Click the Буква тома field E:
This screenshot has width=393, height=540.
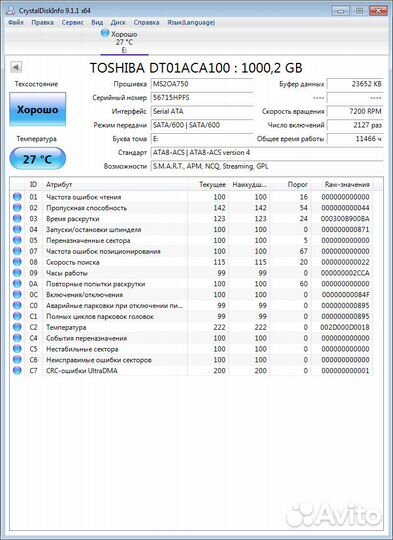[x=202, y=139]
